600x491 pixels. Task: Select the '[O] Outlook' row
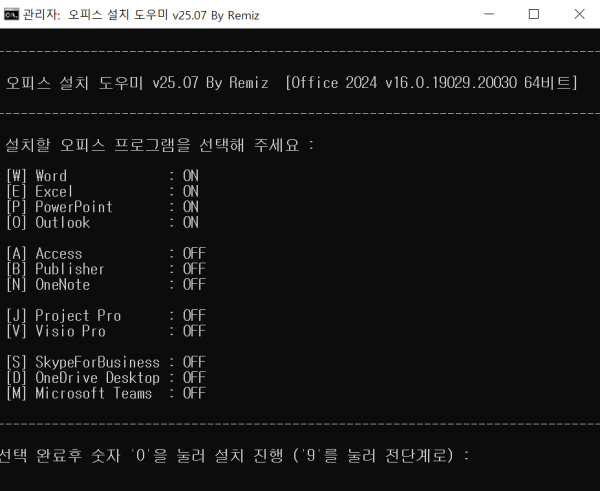point(103,222)
